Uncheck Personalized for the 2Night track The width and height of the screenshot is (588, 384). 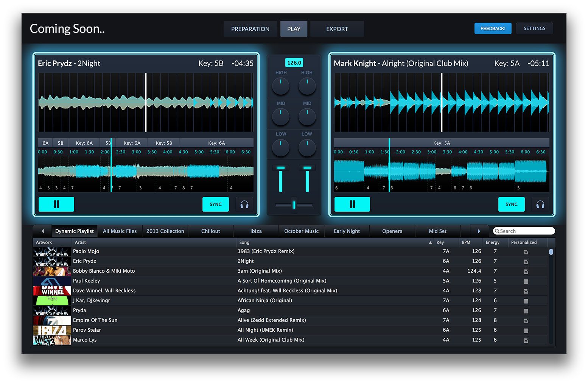tap(526, 261)
